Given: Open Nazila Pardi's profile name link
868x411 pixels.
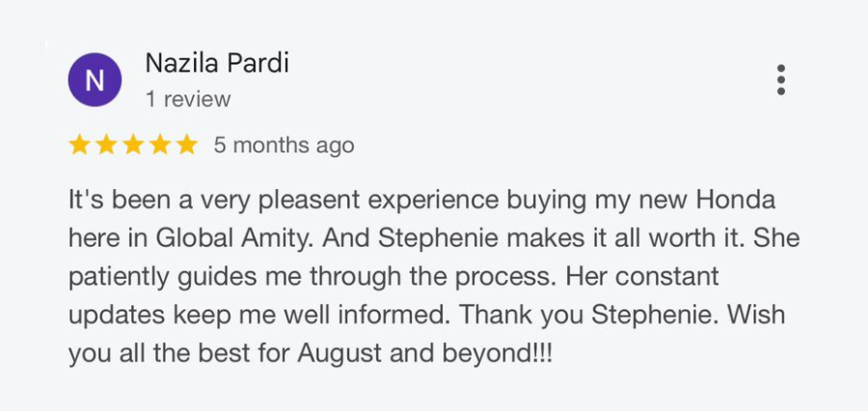Looking at the screenshot, I should coord(216,64).
